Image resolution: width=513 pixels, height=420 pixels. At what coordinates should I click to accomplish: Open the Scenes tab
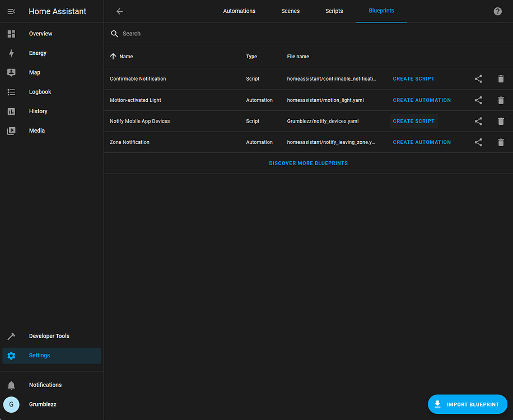tap(290, 11)
